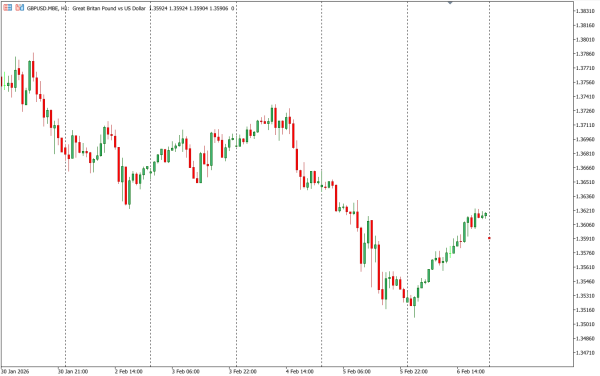
Task: Click the '4 Feb 14:00' time axis label
Action: [x=300, y=371]
